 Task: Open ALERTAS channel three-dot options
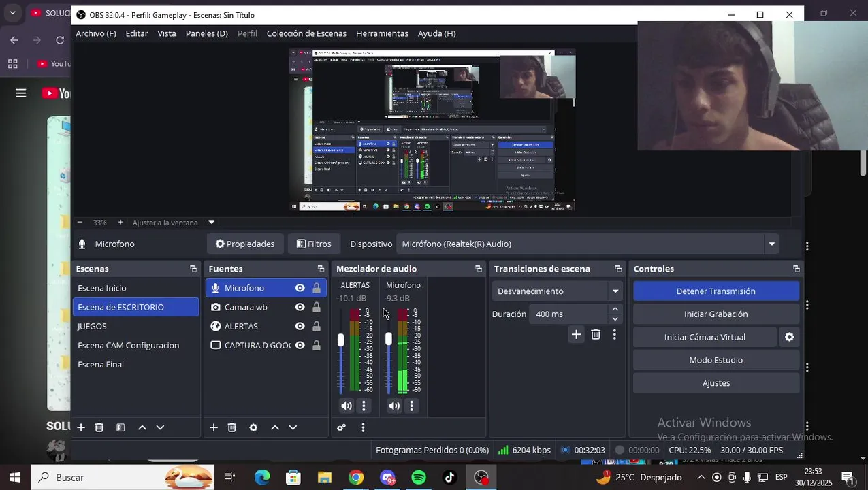click(x=364, y=406)
